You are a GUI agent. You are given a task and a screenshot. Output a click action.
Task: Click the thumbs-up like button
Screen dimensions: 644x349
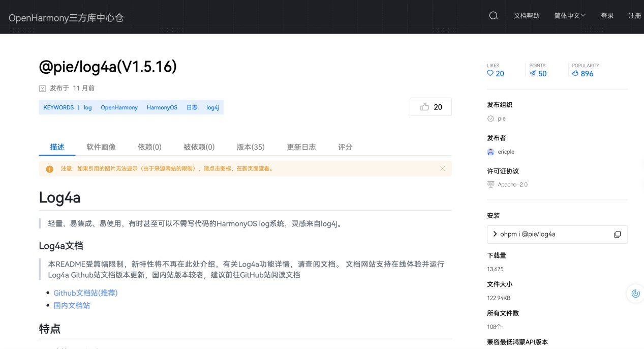431,107
